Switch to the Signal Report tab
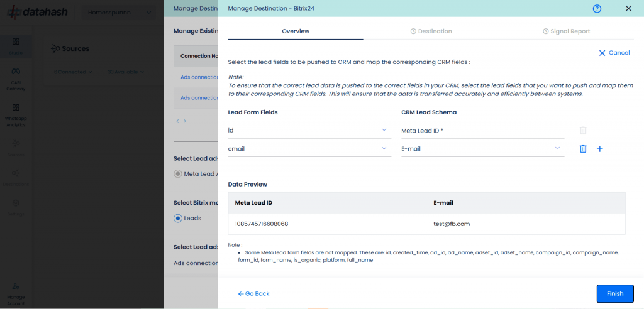The width and height of the screenshot is (644, 309). point(566,31)
